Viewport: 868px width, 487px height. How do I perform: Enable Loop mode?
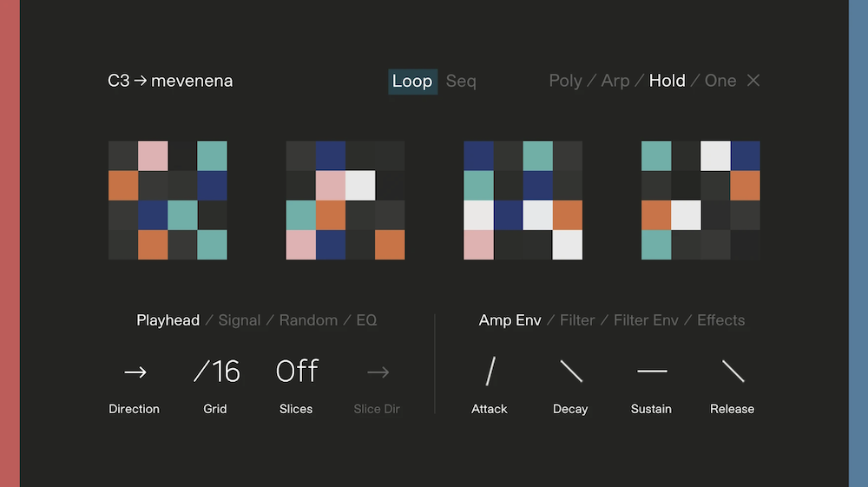pyautogui.click(x=412, y=81)
